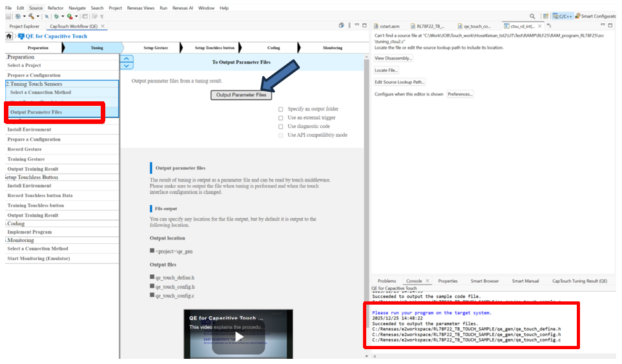Open launch icon dropdown arrow
This screenshot has height=364, width=622.
(76, 16)
